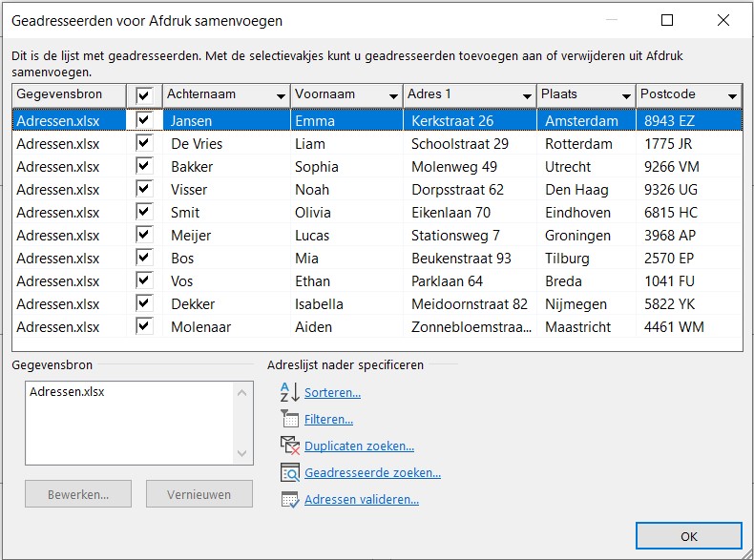Select the Rotterdam city cell
Screen dimensions: 754x560
click(587, 144)
